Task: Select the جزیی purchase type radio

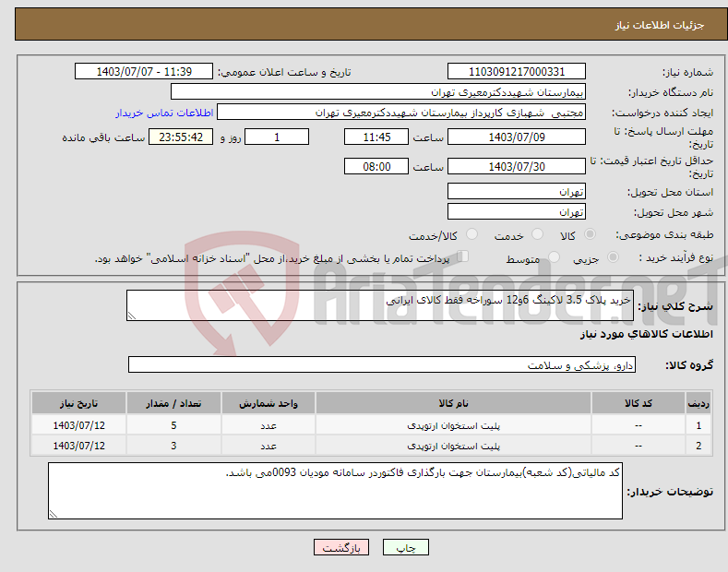Action: 613,256
